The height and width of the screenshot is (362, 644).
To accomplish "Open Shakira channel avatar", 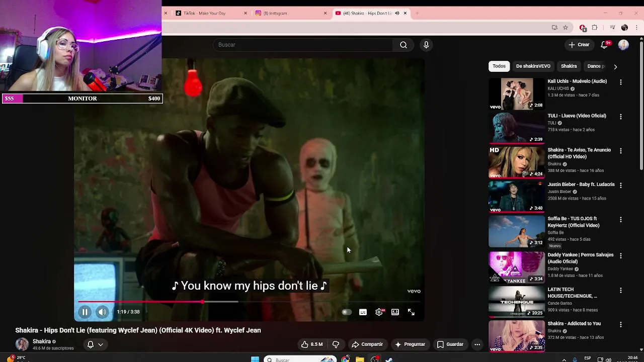I will [22, 344].
